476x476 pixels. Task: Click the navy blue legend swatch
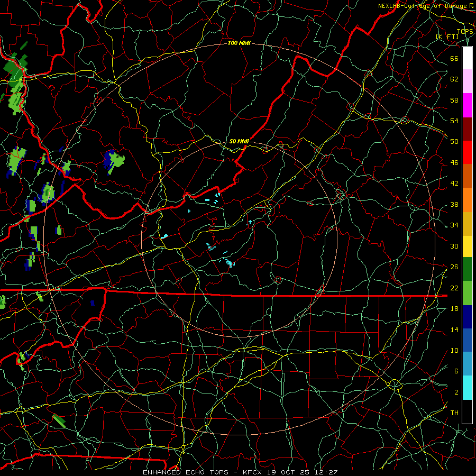click(x=467, y=317)
